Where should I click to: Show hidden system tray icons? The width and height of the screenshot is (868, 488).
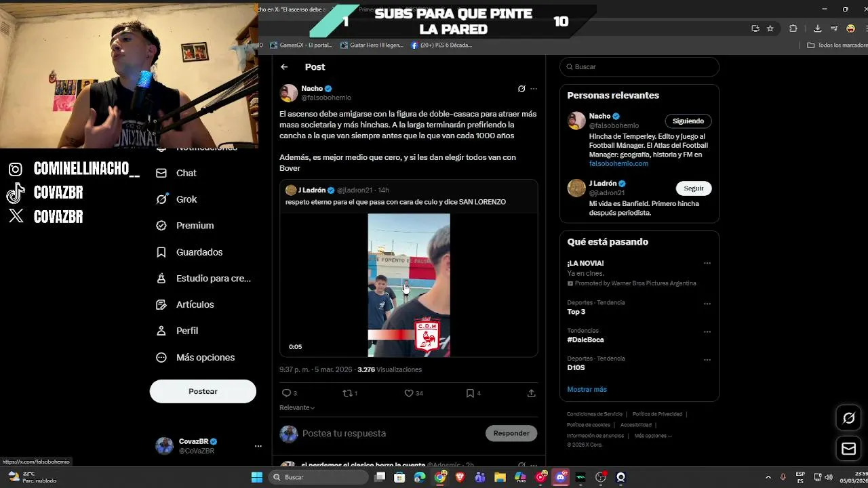[x=768, y=477]
